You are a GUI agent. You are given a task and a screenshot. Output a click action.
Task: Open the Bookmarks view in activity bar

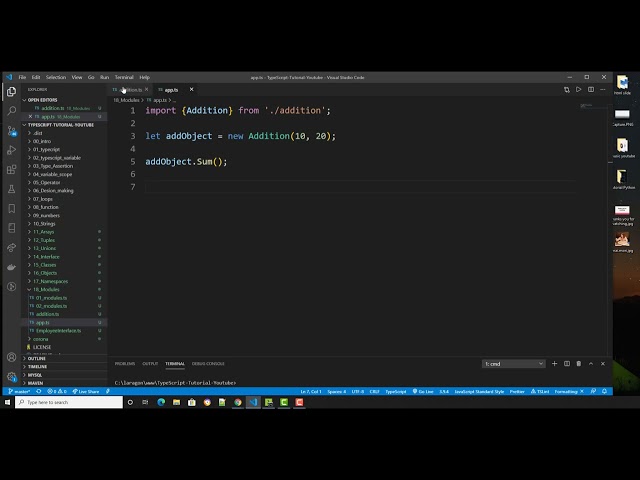click(11, 209)
